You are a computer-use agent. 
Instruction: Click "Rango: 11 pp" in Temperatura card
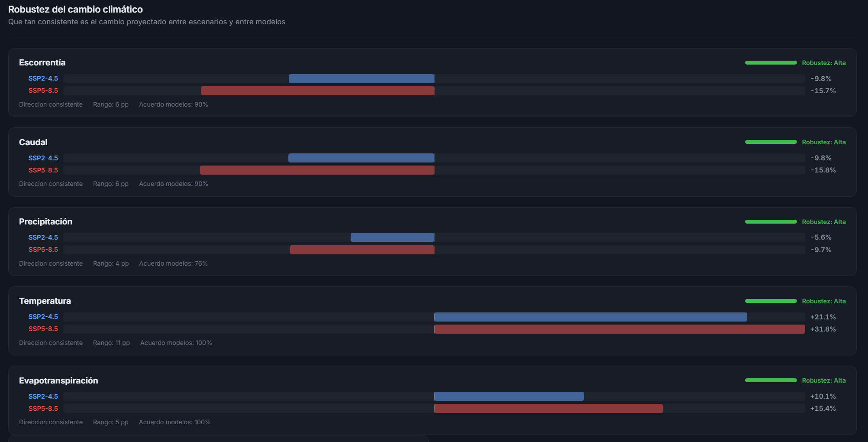(111, 343)
